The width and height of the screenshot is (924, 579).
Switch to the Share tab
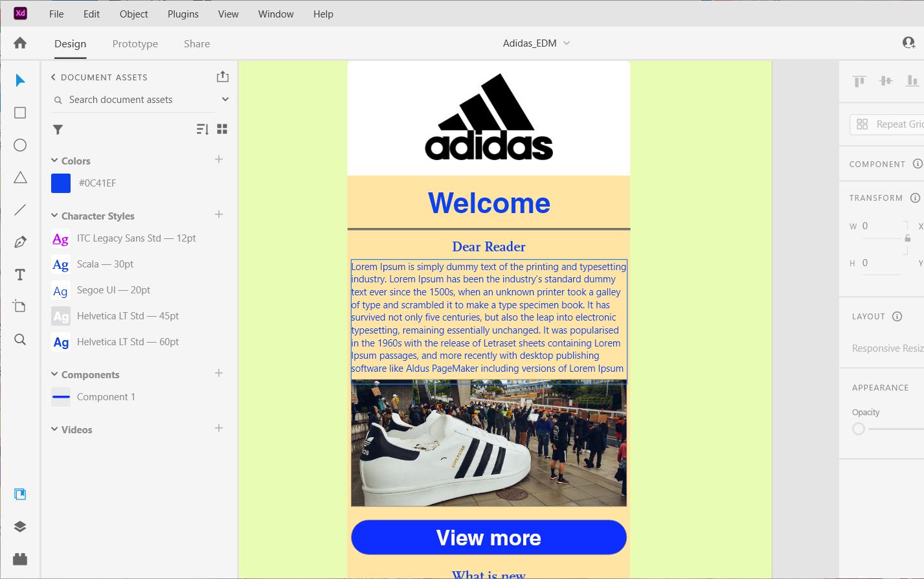[x=197, y=43]
